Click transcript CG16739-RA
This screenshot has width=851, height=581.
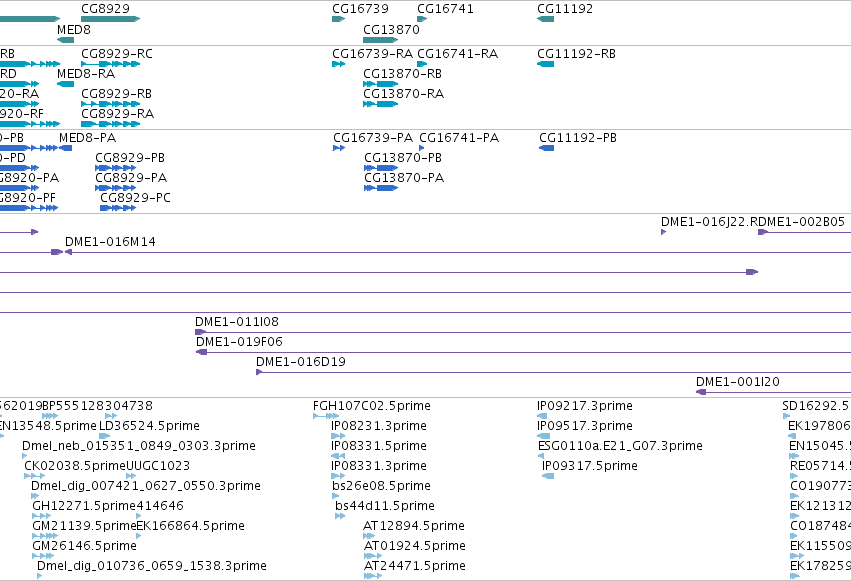pyautogui.click(x=339, y=64)
